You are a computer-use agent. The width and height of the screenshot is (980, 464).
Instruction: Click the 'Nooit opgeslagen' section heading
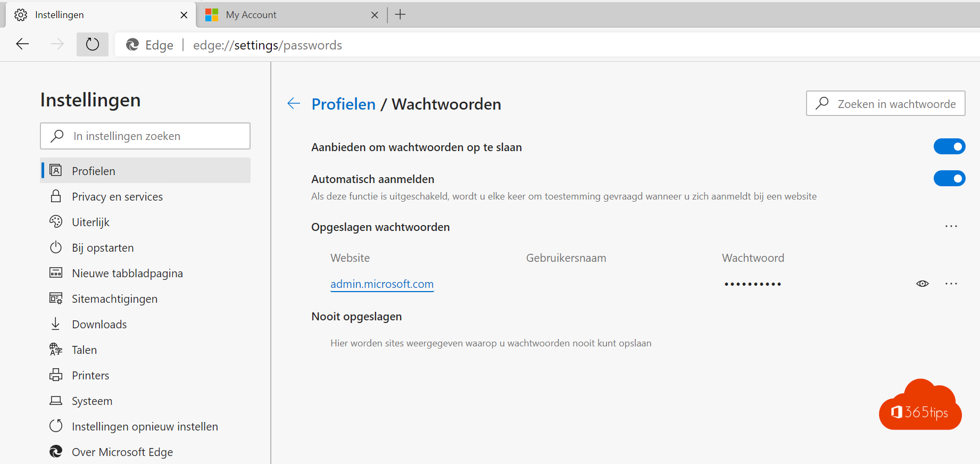tap(356, 317)
